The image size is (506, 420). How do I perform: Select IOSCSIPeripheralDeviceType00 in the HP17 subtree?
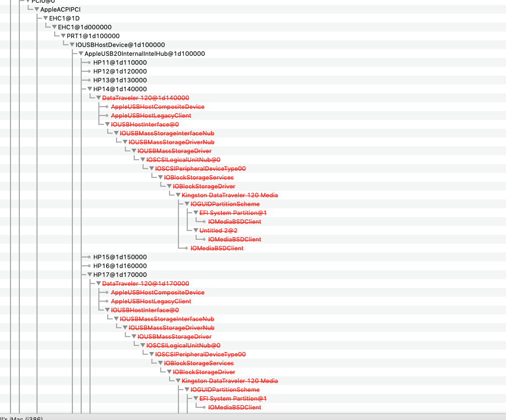pyautogui.click(x=201, y=354)
